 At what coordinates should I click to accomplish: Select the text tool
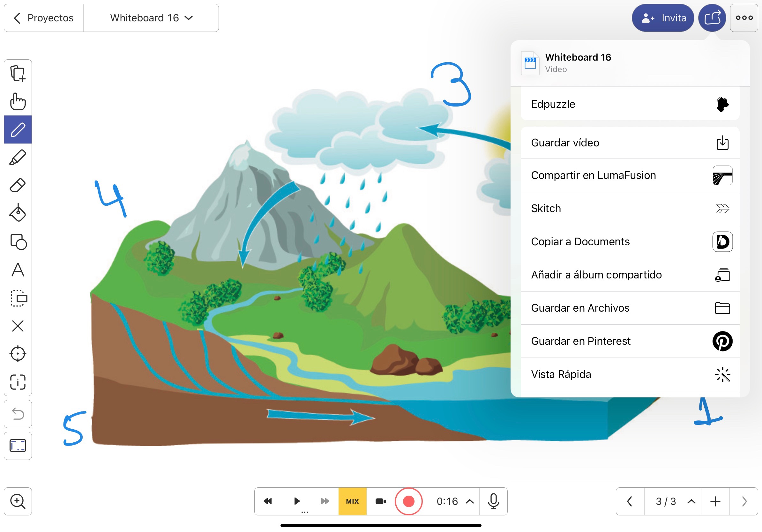(x=18, y=270)
